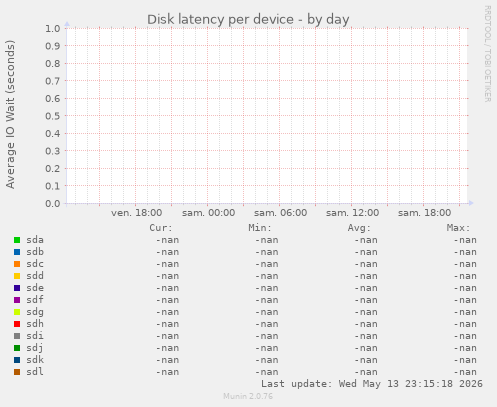This screenshot has height=407, width=497.
Task: Click the 'sam. 00:00' time axis label
Action: pos(209,213)
